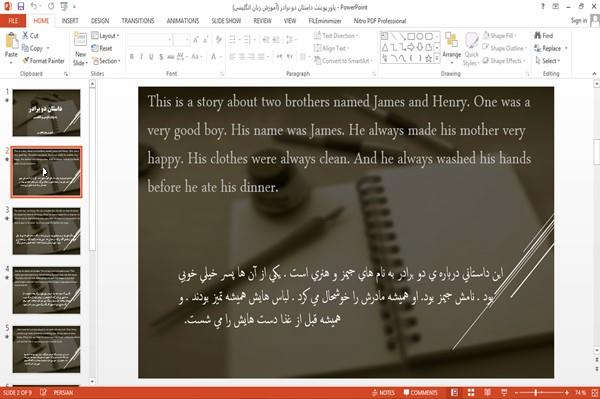The image size is (600, 399).
Task: Click the Redo icon
Action: point(51,7)
